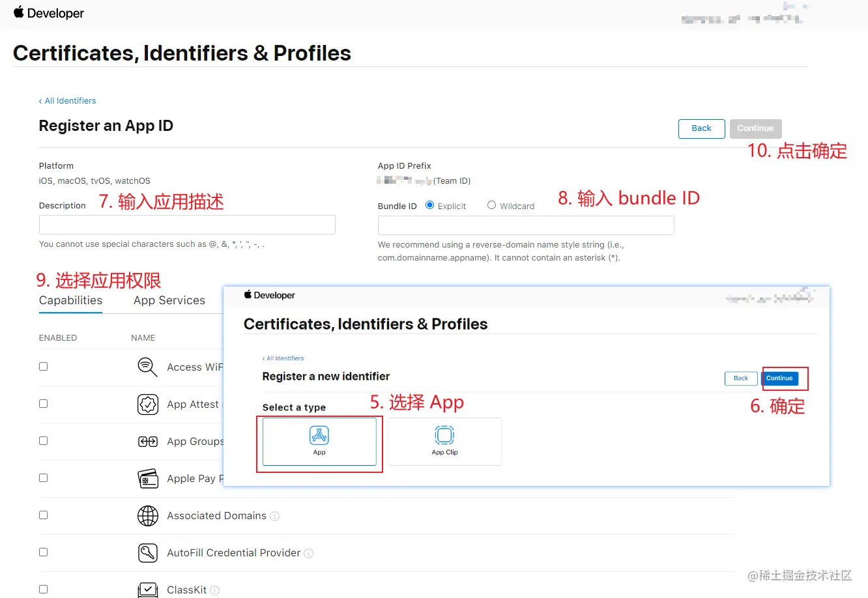
Task: Click the Associated Domains globe icon
Action: point(148,516)
